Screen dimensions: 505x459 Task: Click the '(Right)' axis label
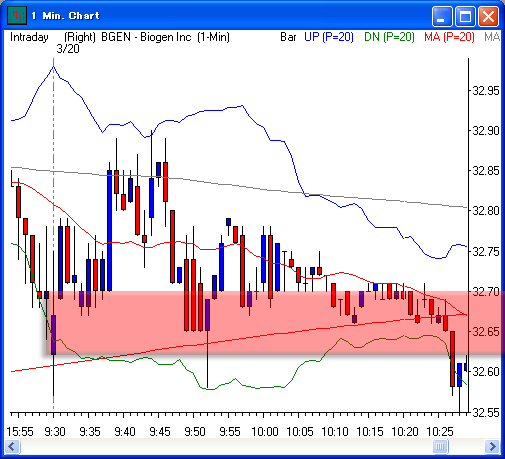click(80, 37)
